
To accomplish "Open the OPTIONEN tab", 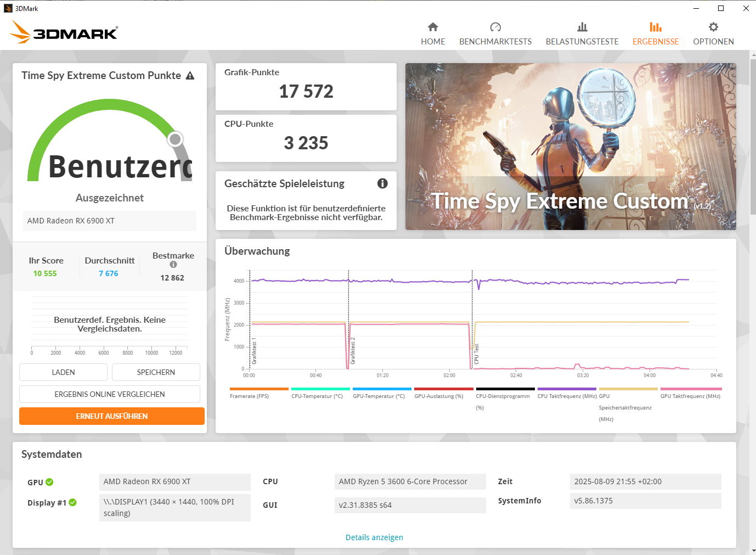I will click(713, 42).
